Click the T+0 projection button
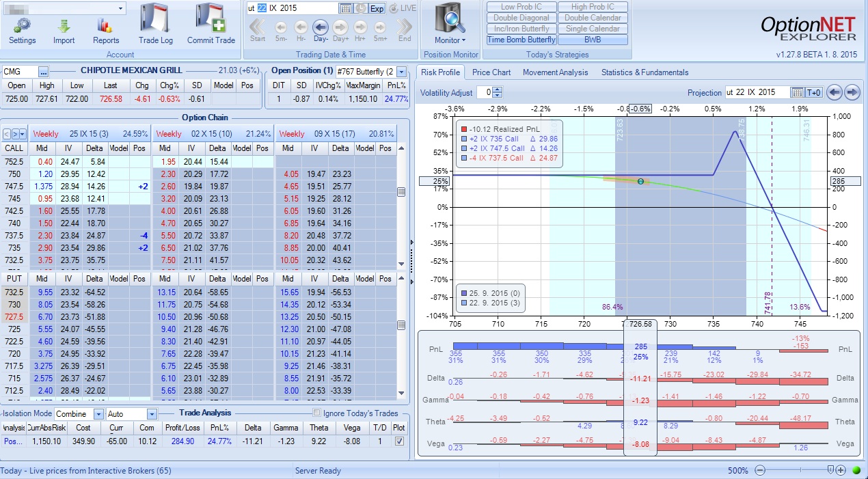868x479 pixels. pos(815,92)
